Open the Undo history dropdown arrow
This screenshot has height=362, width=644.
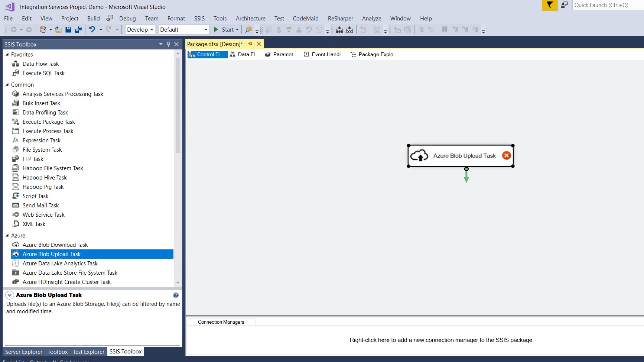[x=101, y=30]
